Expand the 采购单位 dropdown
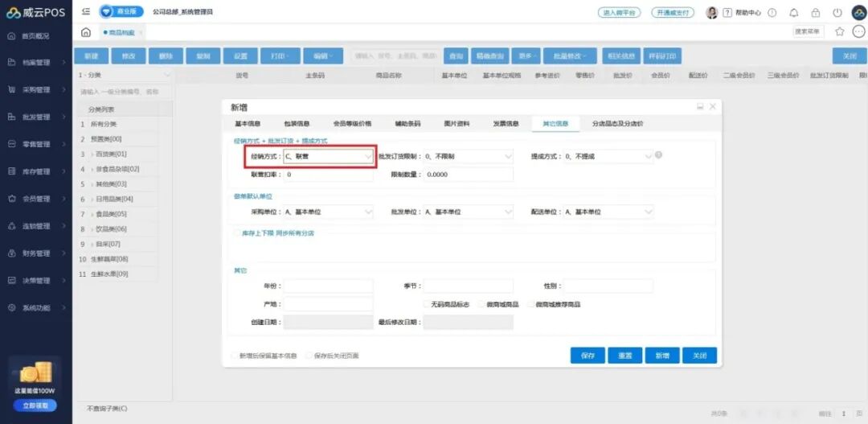The width and height of the screenshot is (868, 424). pos(328,212)
